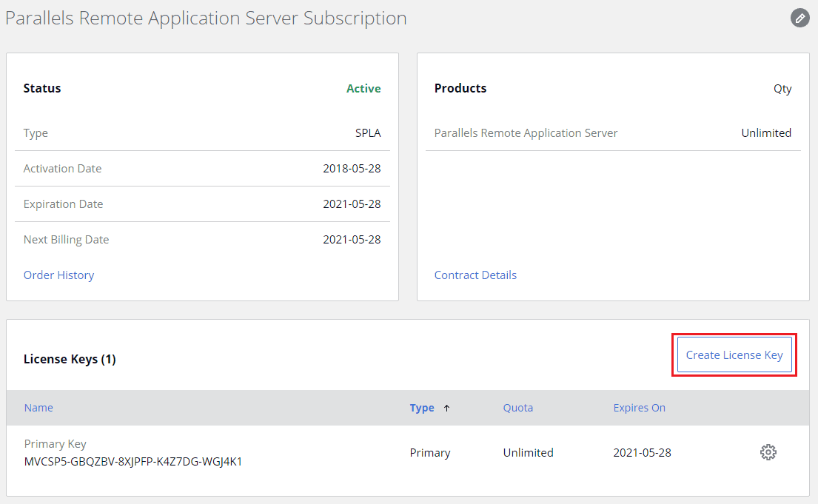Image resolution: width=818 pixels, height=504 pixels.
Task: Click the Active status text
Action: 363,89
